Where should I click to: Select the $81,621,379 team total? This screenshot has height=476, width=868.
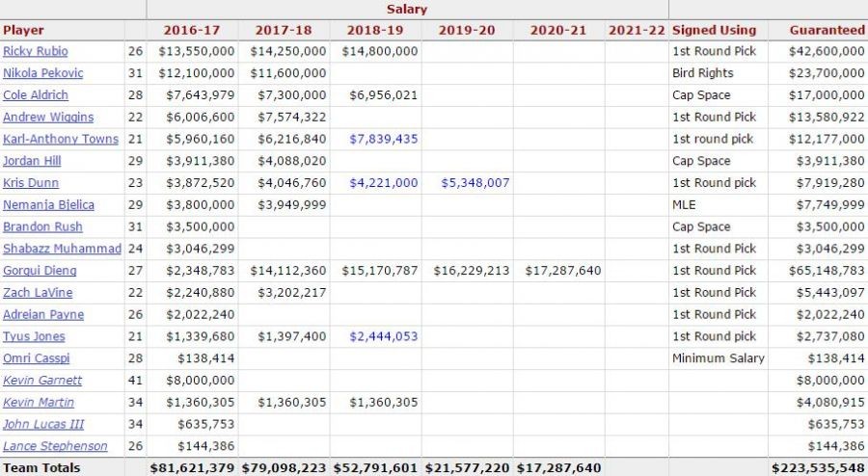192,468
